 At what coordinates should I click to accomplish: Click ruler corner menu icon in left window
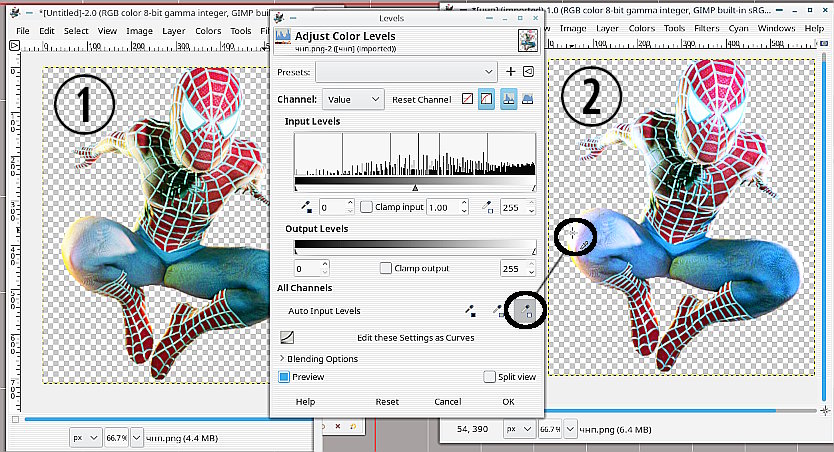click(x=14, y=46)
